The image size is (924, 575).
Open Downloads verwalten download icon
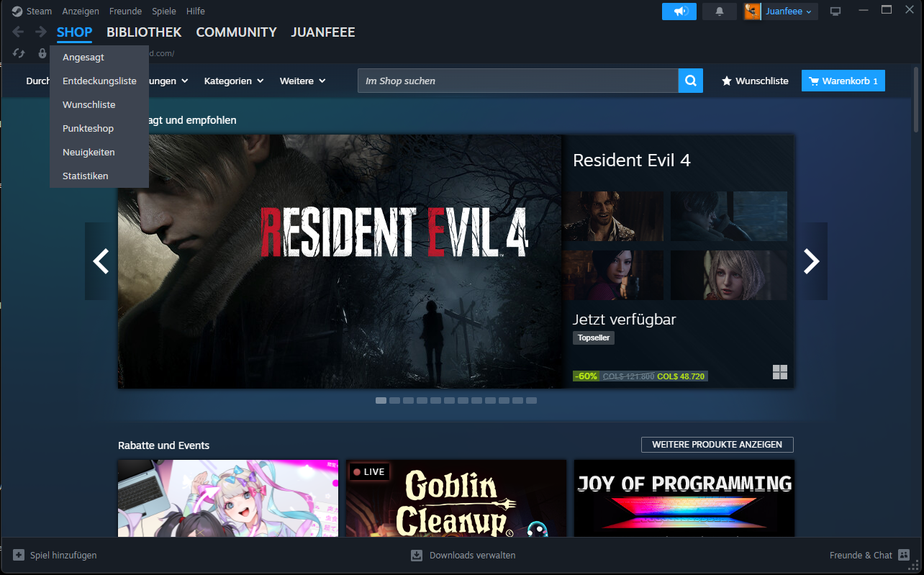[x=417, y=555]
